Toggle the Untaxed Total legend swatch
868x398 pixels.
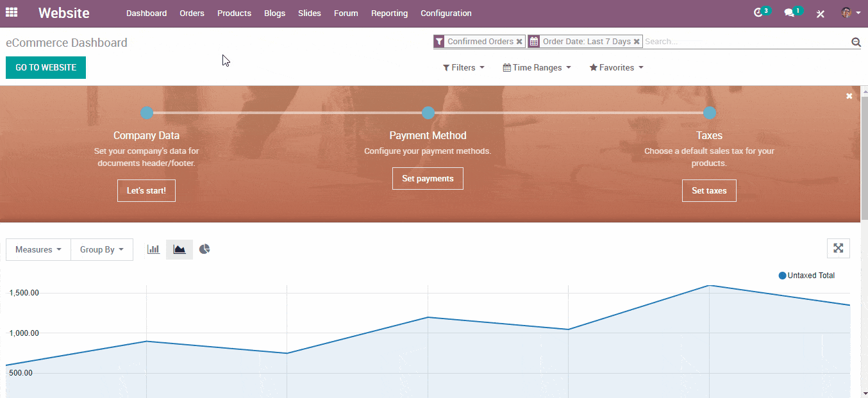click(782, 276)
